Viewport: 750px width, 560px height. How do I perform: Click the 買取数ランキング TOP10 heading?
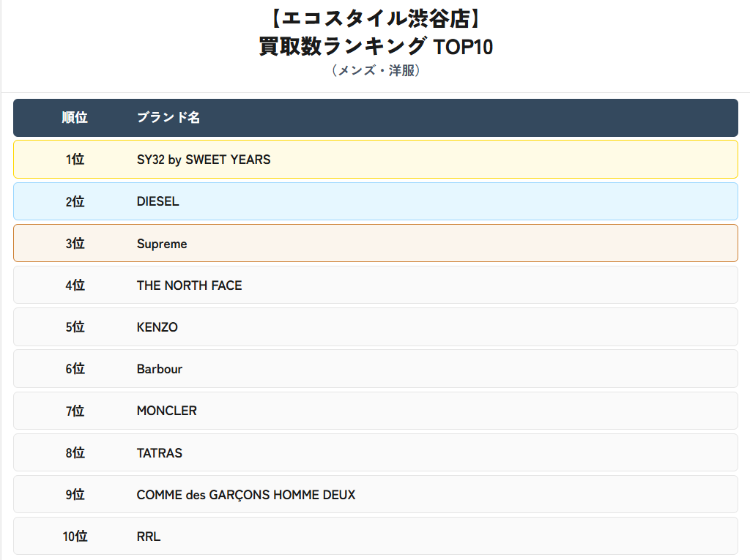[376, 47]
